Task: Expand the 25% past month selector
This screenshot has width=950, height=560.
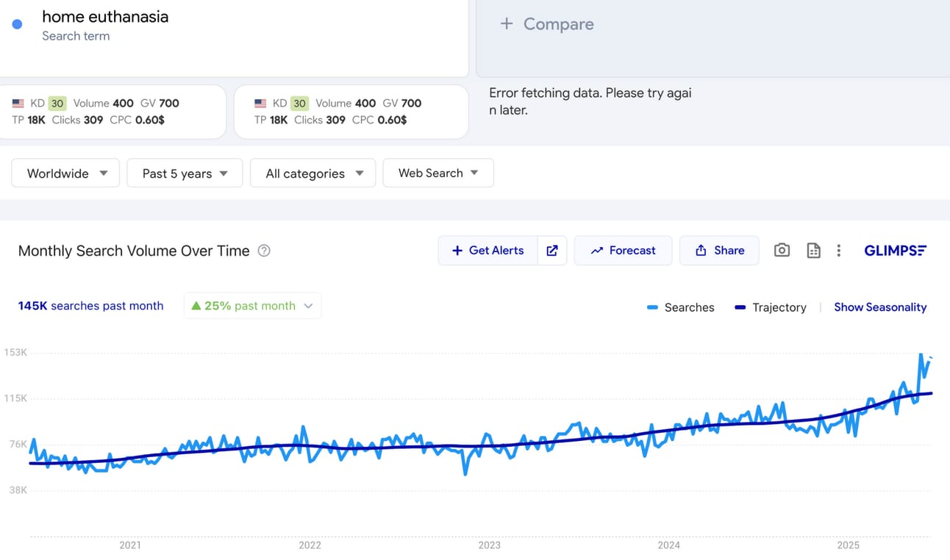Action: pyautogui.click(x=252, y=306)
